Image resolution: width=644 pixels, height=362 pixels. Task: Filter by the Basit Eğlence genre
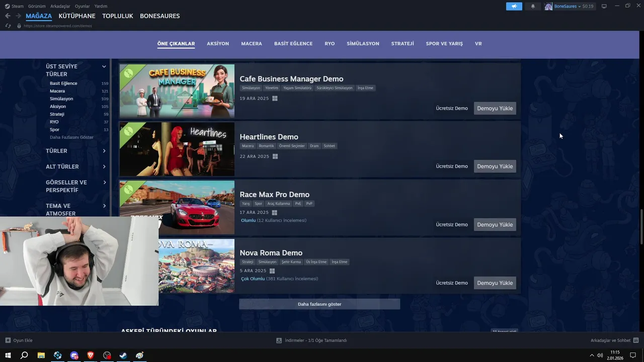63,83
